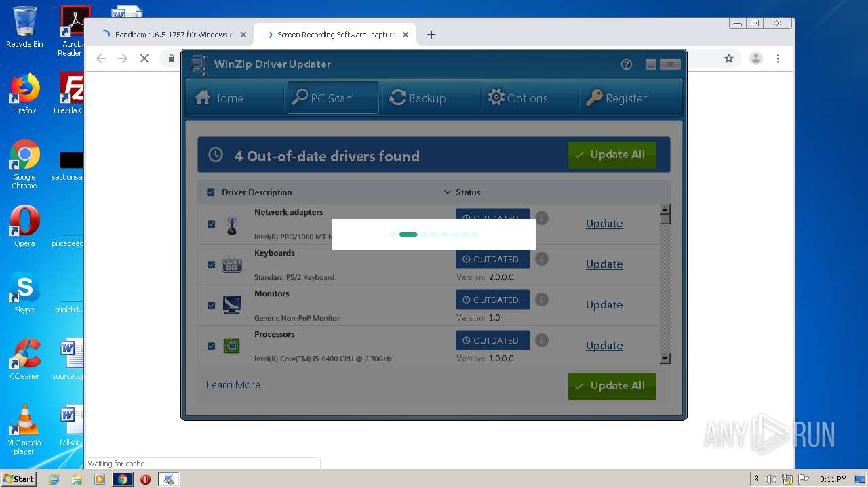
Task: Open Internet Explorer from the taskbar
Action: (54, 479)
